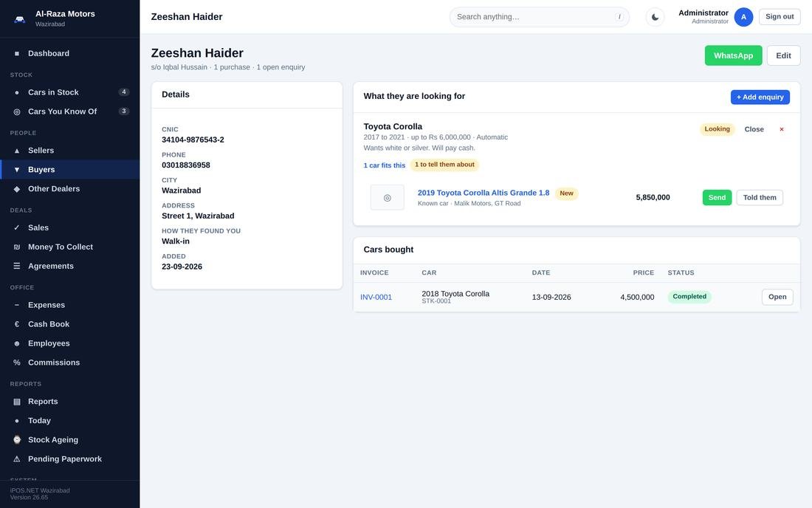Click the Agreements lines icon
The width and height of the screenshot is (812, 508).
click(16, 266)
